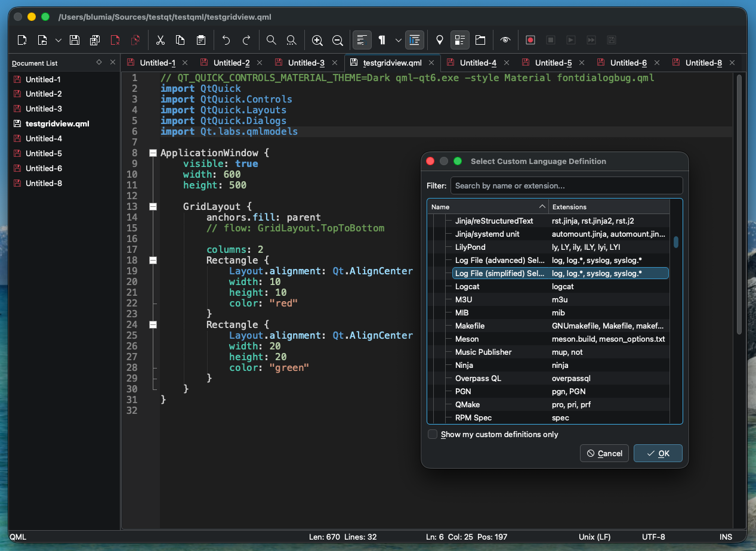Select the Untitled-4 tab
This screenshot has width=756, height=551.
click(478, 63)
